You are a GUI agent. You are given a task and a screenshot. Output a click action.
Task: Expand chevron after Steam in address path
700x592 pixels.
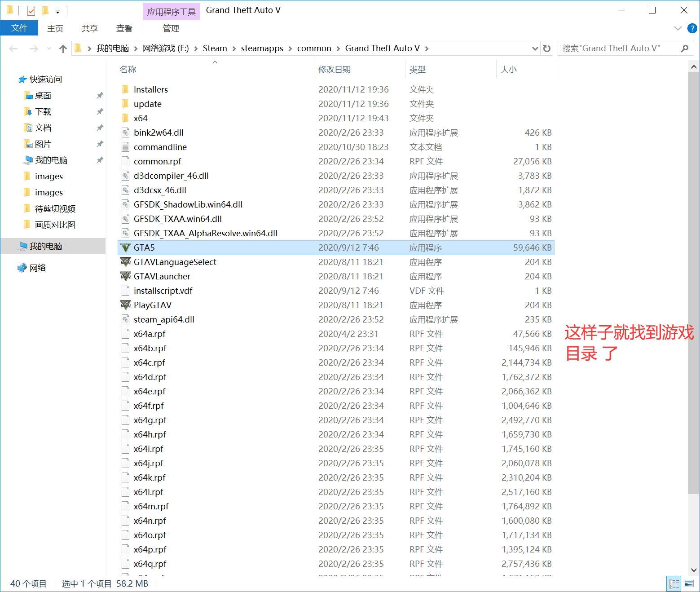[234, 49]
